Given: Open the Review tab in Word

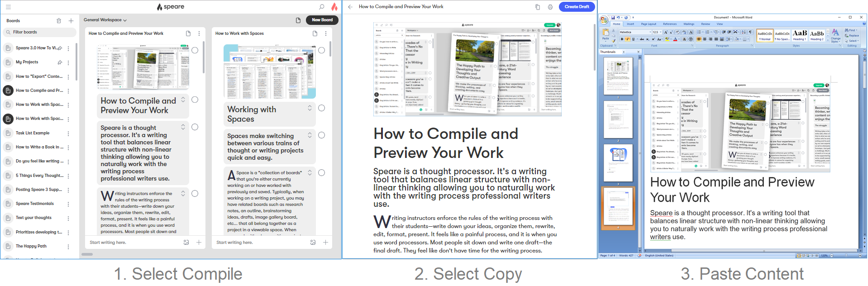Looking at the screenshot, I should (706, 24).
